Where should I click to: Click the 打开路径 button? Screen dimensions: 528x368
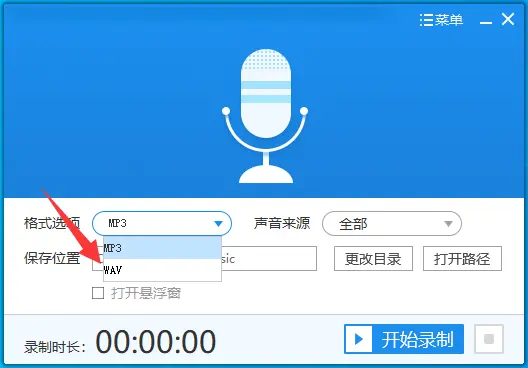pos(462,259)
